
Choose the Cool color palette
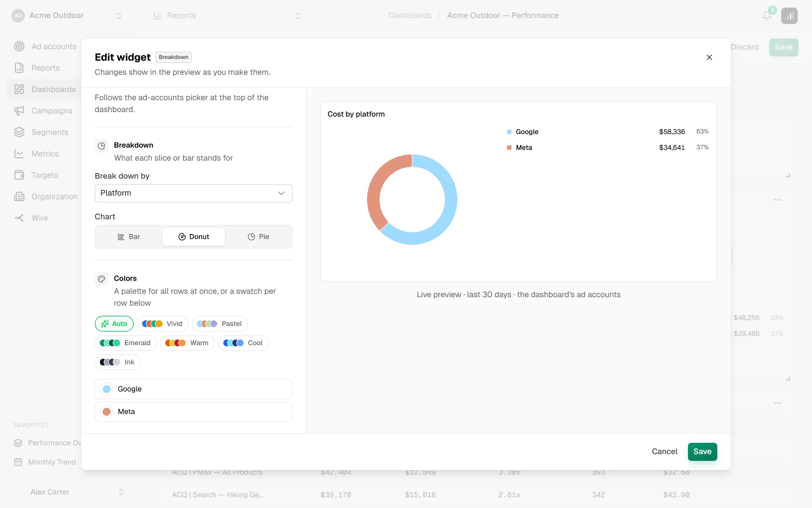pos(243,343)
